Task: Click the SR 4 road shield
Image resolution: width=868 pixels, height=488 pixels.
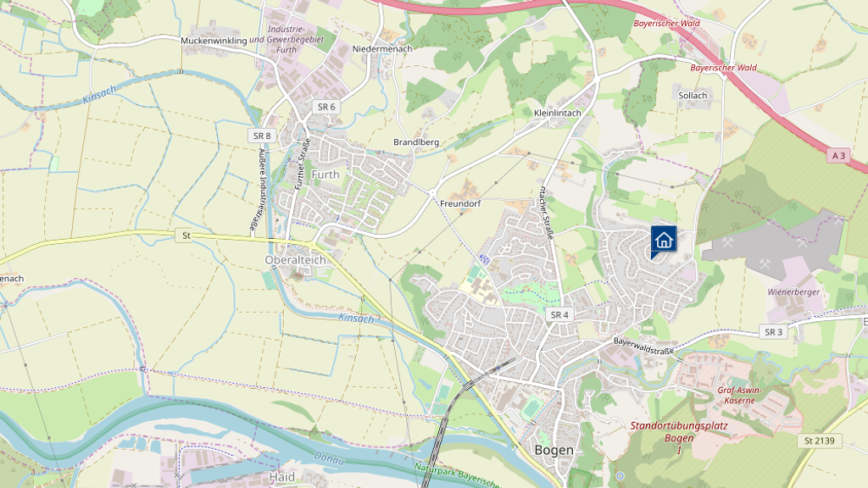Action: tap(559, 315)
